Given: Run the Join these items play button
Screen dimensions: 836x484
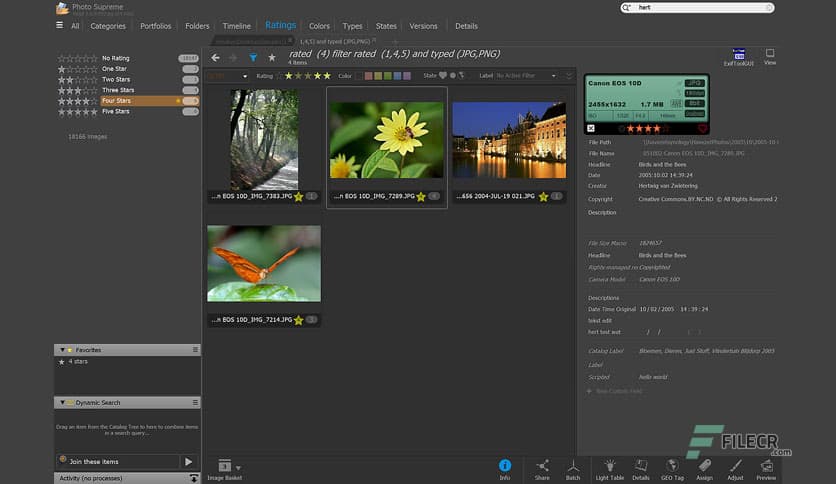Looking at the screenshot, I should pos(189,462).
